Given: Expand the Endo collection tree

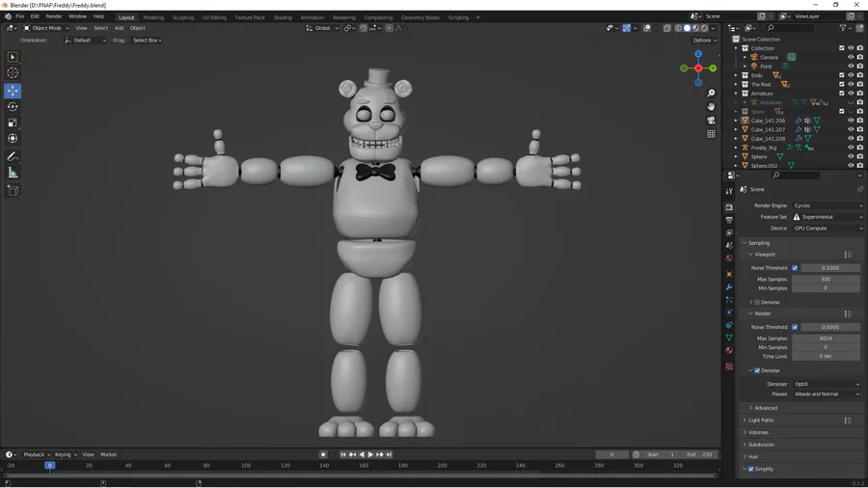Looking at the screenshot, I should [736, 75].
